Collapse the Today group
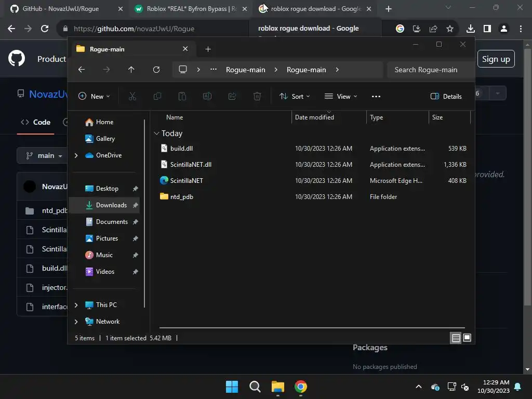This screenshot has height=399, width=532. pos(156,134)
